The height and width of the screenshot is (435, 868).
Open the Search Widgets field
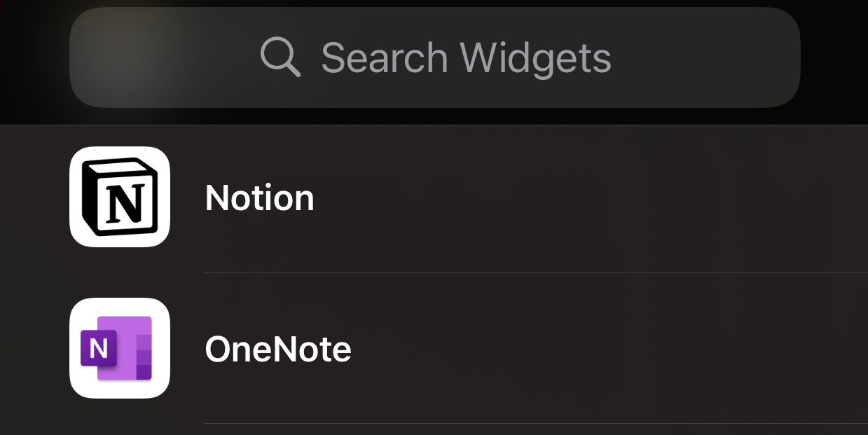tap(434, 57)
